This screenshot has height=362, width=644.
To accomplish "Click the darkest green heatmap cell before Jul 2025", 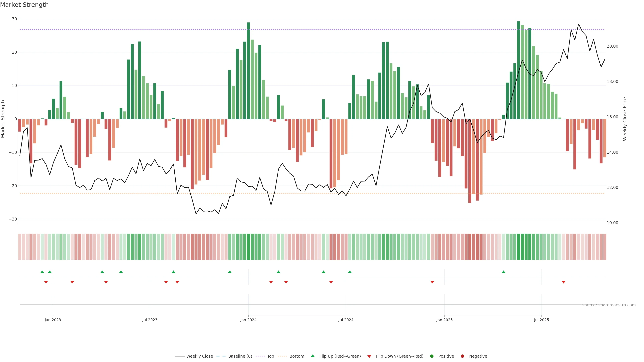I will point(519,247).
